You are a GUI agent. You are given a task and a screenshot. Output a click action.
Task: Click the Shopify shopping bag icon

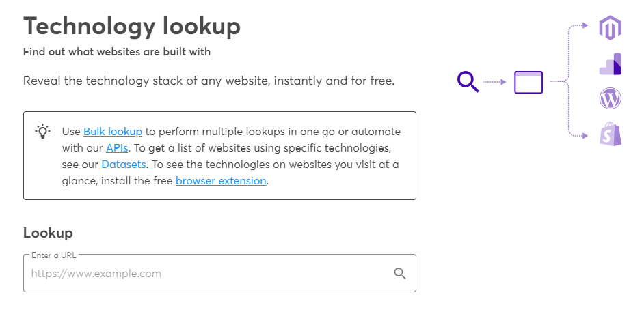point(610,134)
